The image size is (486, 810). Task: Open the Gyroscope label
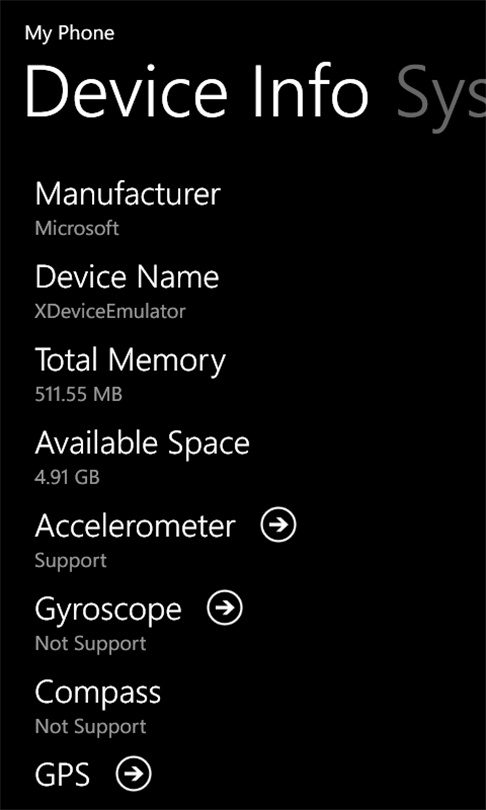tap(108, 610)
